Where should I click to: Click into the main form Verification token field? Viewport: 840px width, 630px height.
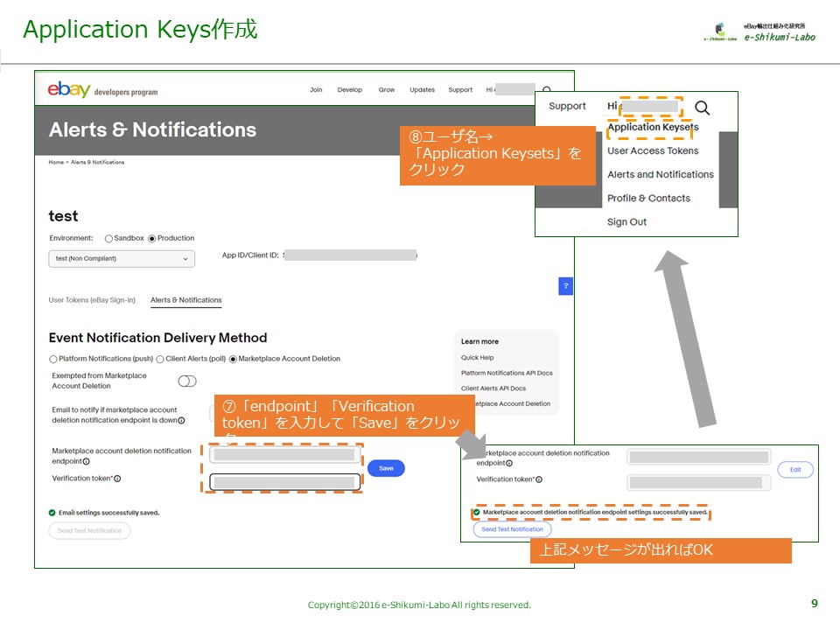click(x=284, y=482)
